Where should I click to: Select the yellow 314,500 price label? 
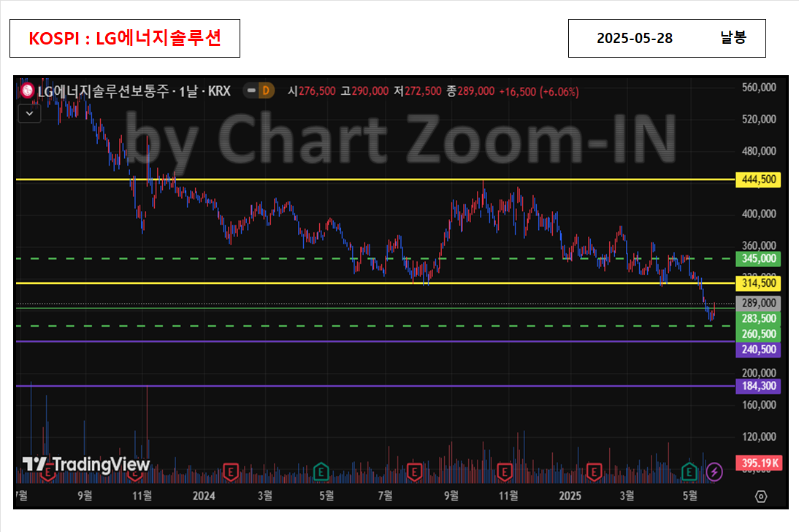point(758,283)
